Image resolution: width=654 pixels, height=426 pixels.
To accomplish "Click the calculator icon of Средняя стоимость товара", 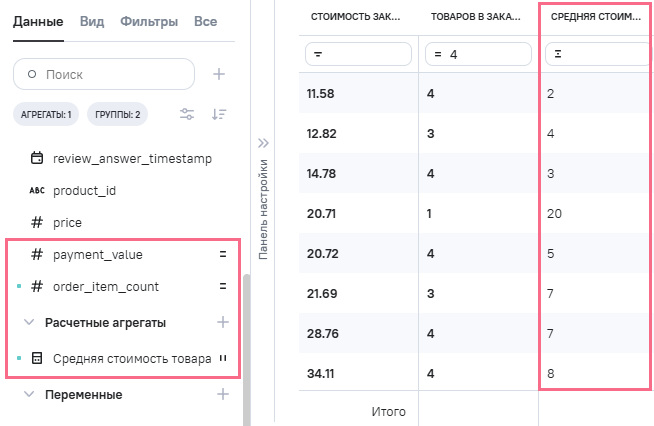I will [x=37, y=359].
